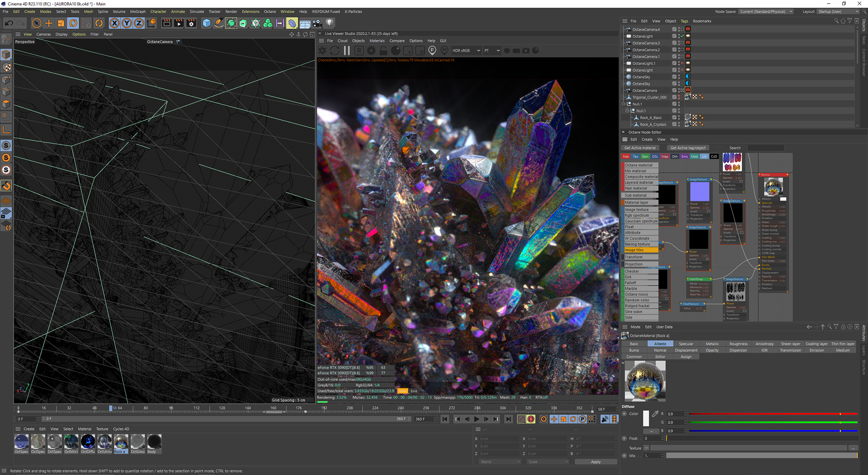Select the Rock a material thumbnail

point(121,442)
